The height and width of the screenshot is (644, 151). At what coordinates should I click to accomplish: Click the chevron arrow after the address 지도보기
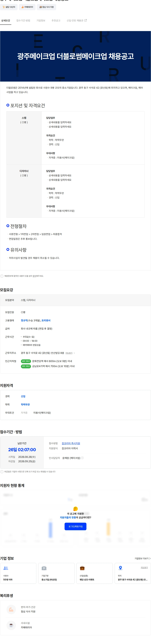click(x=74, y=353)
